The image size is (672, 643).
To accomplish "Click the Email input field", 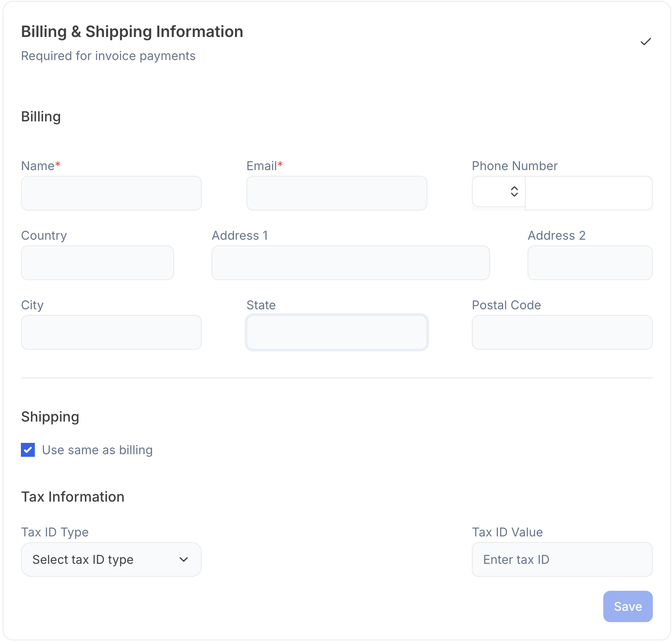I will coord(336,193).
